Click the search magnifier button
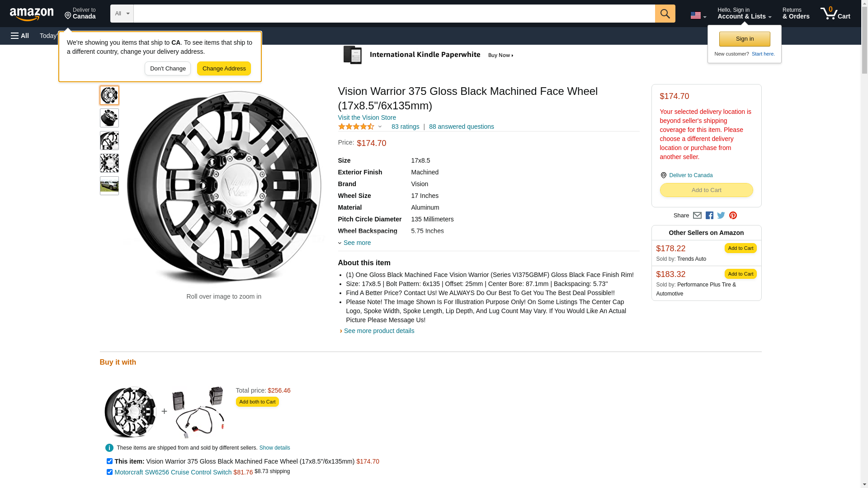The height and width of the screenshot is (488, 868). point(665,14)
